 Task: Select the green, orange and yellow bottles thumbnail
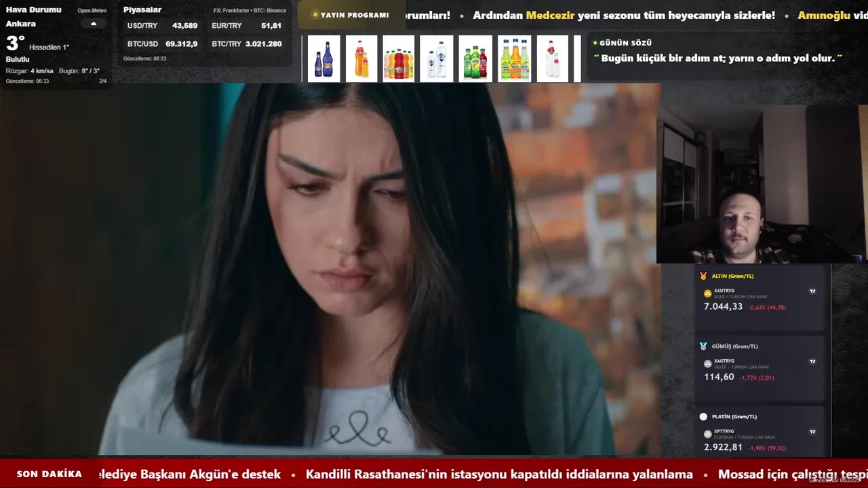pyautogui.click(x=515, y=59)
